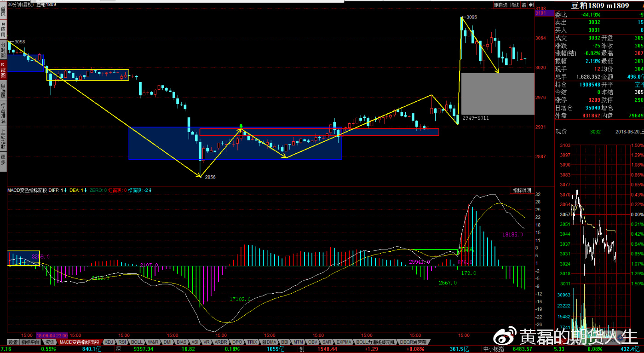Click the 设置 indicator button

point(13,342)
